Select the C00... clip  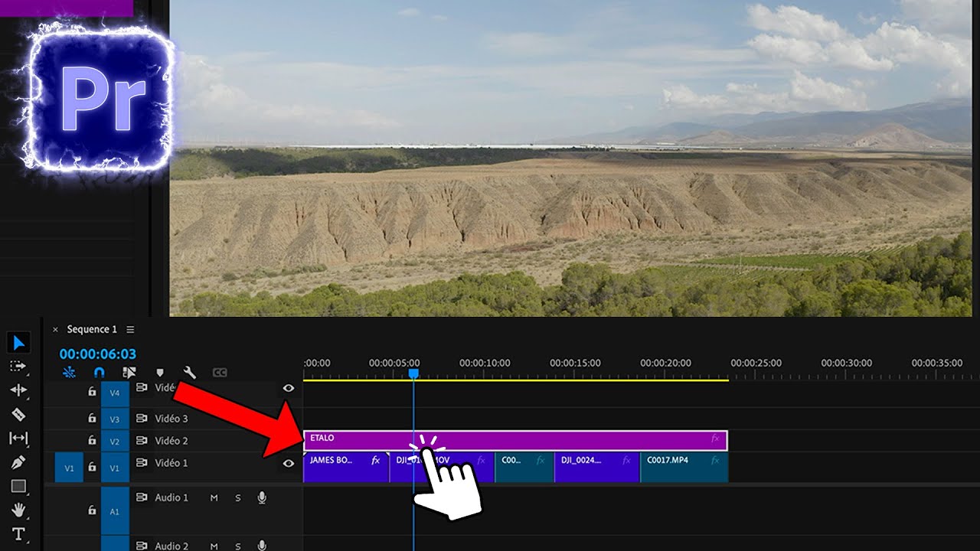(x=524, y=467)
